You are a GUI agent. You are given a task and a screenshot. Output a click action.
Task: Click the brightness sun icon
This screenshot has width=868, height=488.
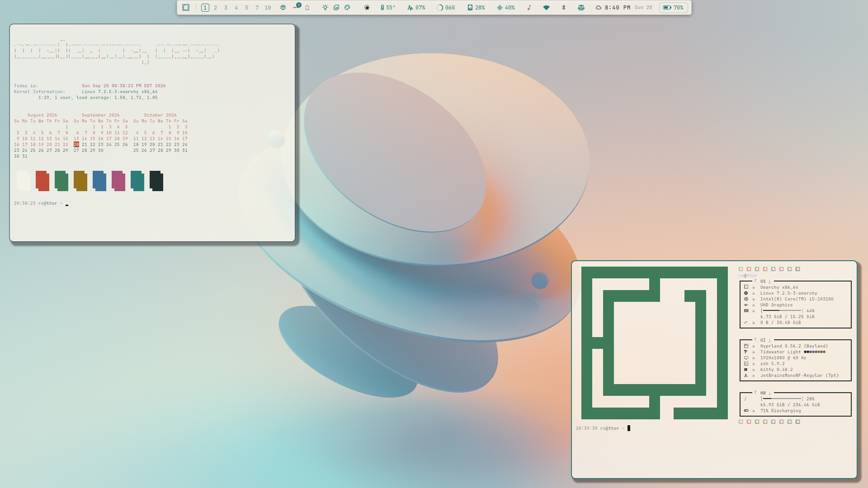(x=367, y=8)
